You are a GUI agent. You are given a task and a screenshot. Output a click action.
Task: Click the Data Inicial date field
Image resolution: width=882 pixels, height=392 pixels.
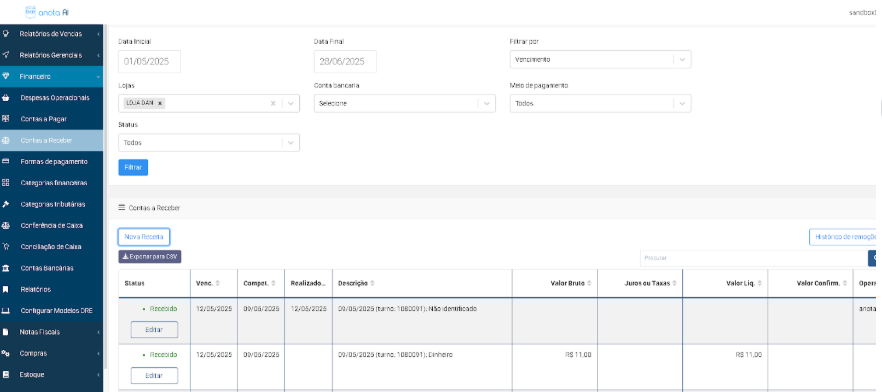[x=150, y=62]
